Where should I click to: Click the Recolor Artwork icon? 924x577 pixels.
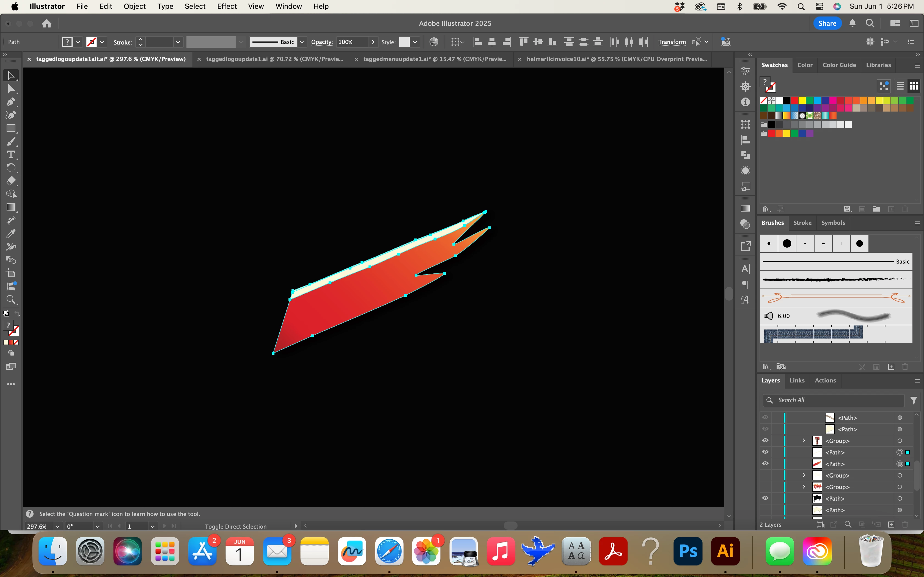(x=434, y=42)
